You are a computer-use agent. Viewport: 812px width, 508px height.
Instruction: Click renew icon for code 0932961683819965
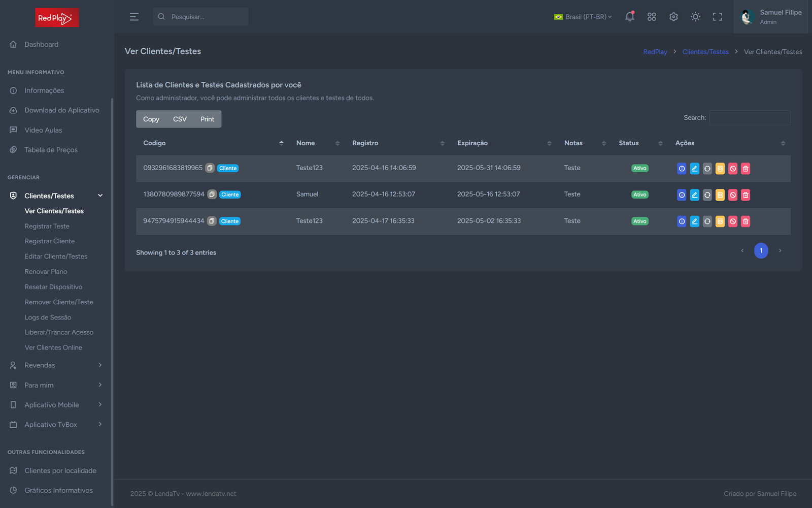point(707,169)
